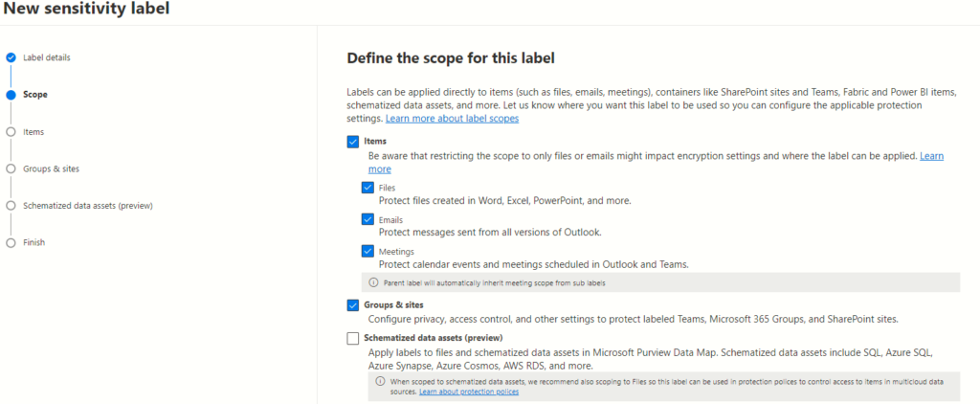
Task: Jump to the Finish step label
Action: pyautogui.click(x=34, y=243)
